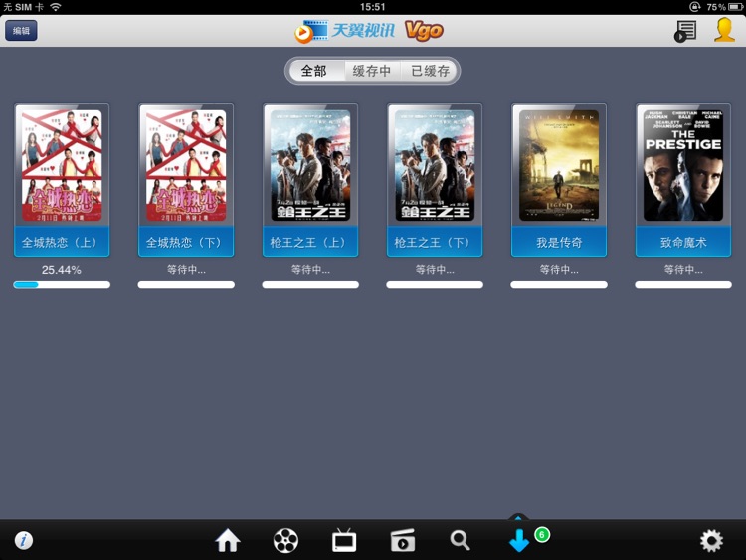Open the clapperboard video icon
This screenshot has height=560, width=746.
(x=403, y=540)
